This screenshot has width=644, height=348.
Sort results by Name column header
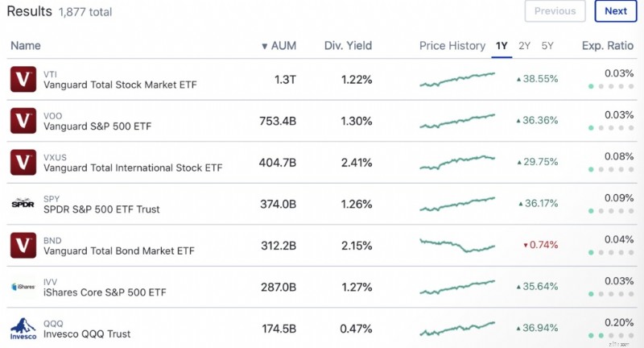(x=26, y=46)
